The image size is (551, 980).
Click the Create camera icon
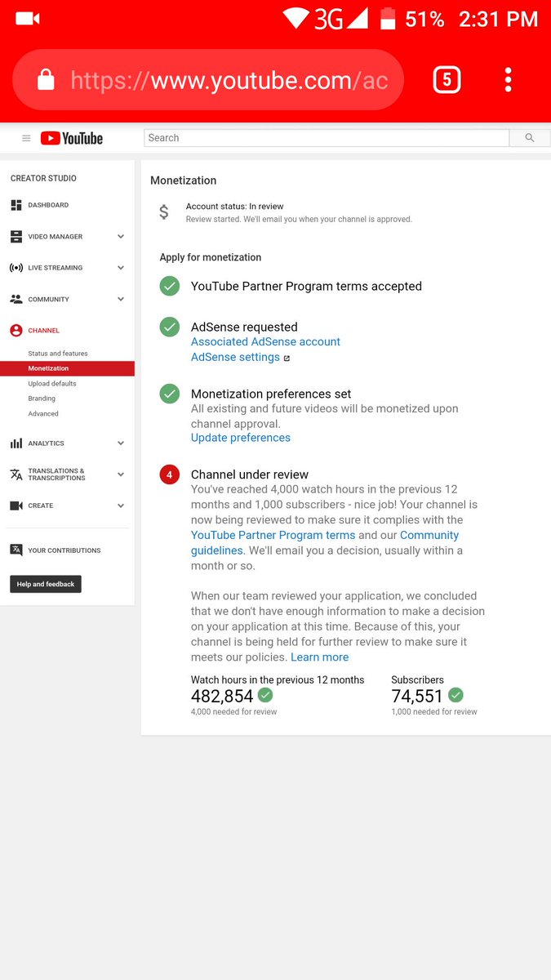[x=16, y=506]
